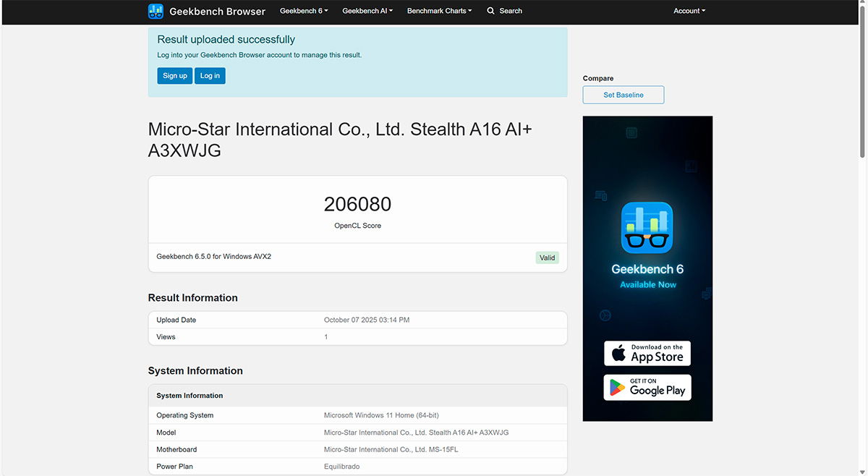Click the Geekbench 6 app icon in ad
The image size is (868, 476).
tap(647, 227)
